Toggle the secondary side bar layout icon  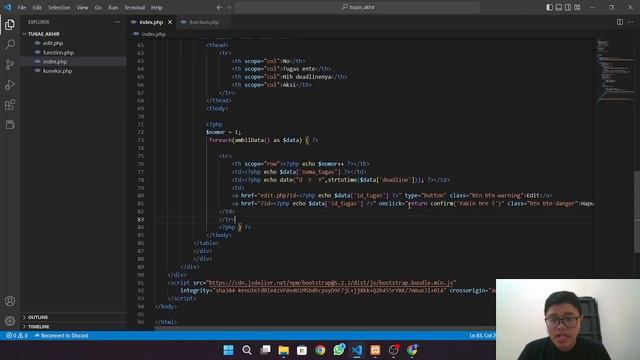point(568,7)
